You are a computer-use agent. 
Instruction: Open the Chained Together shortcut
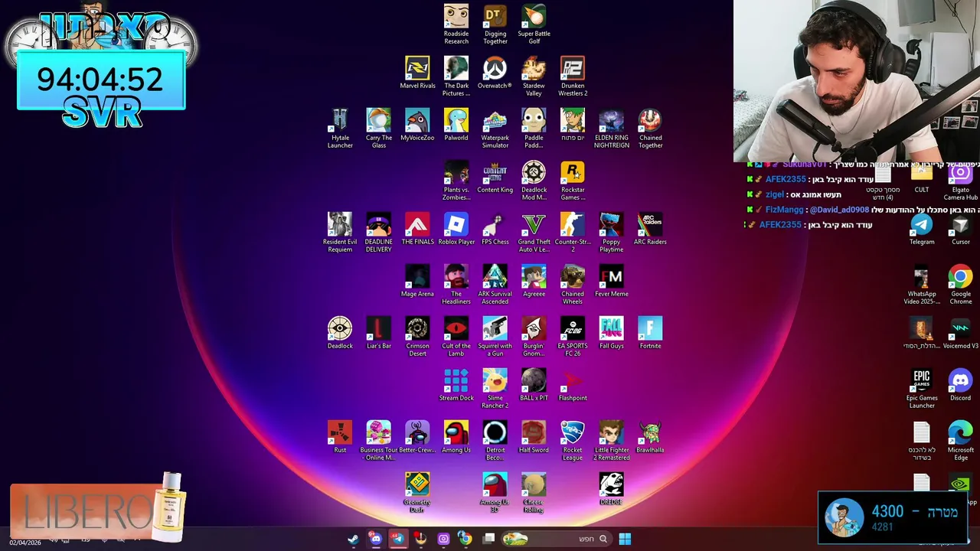click(x=651, y=128)
